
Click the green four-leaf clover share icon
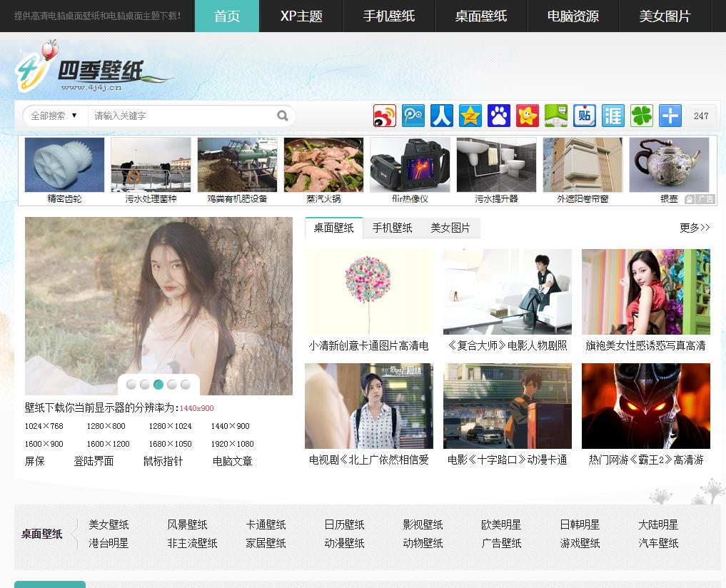tap(642, 116)
